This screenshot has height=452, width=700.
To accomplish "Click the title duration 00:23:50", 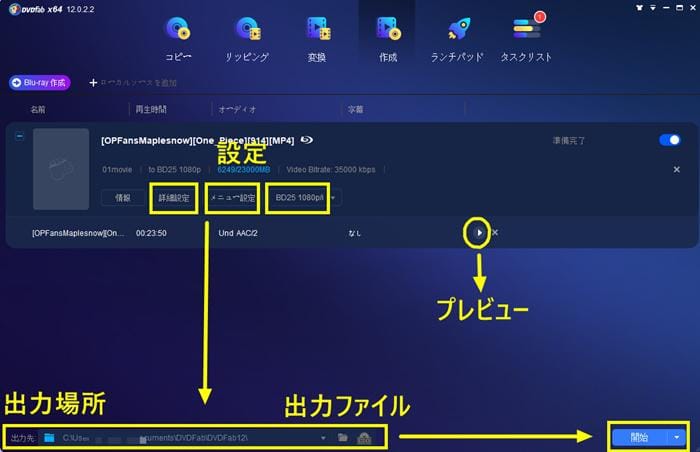I will pyautogui.click(x=151, y=233).
